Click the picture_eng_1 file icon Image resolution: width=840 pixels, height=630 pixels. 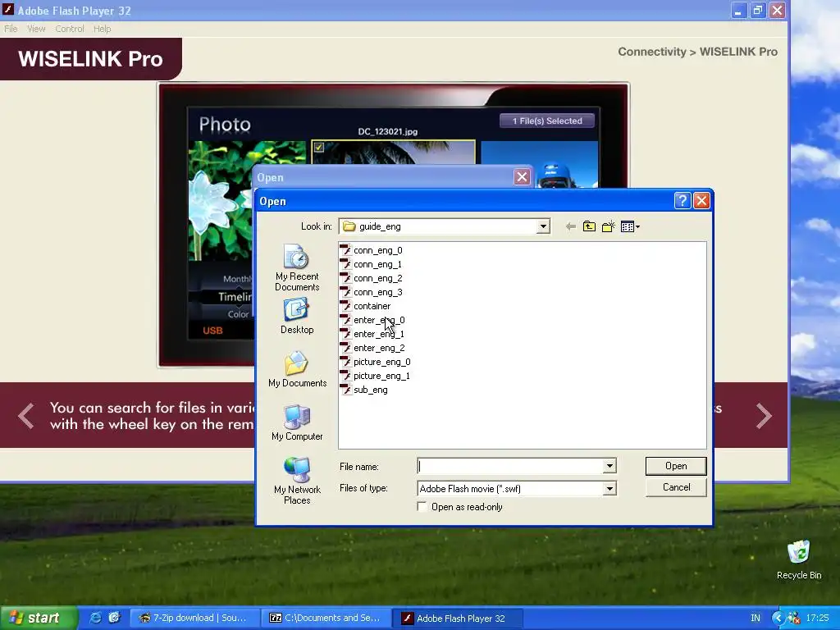(x=345, y=376)
